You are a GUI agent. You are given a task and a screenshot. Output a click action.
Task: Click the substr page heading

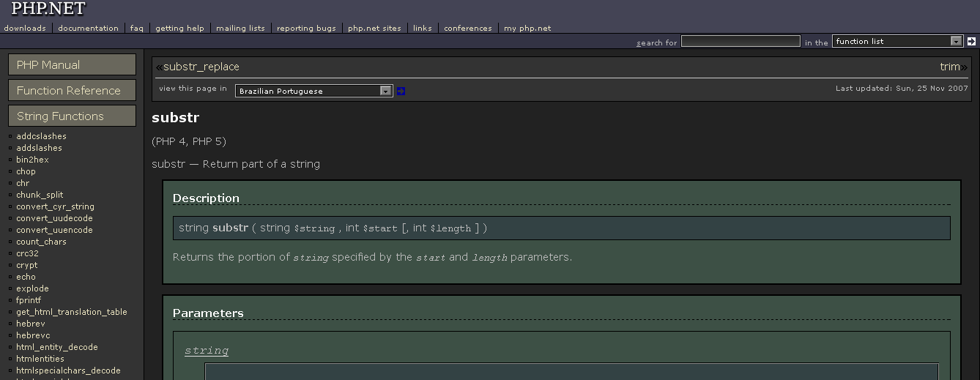coord(175,118)
